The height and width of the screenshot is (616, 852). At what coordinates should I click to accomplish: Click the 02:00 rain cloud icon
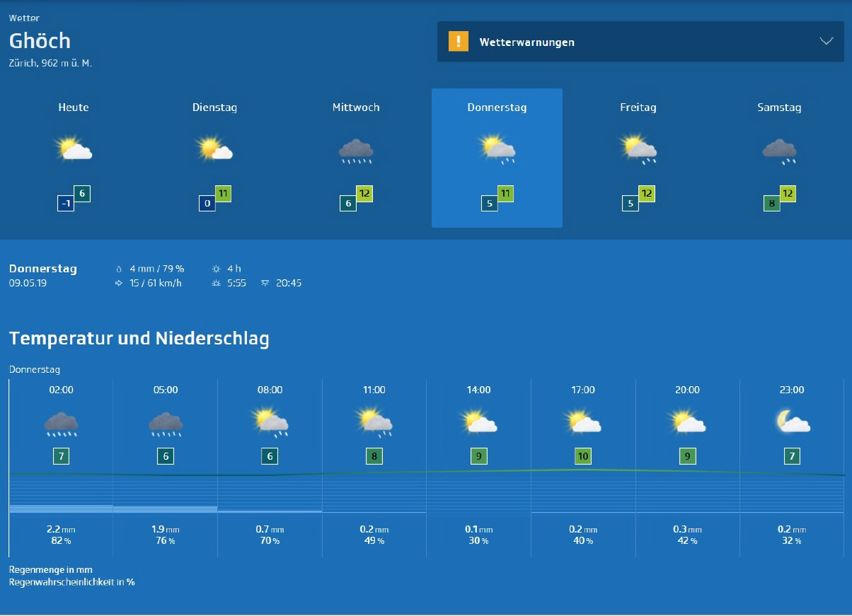point(61,424)
